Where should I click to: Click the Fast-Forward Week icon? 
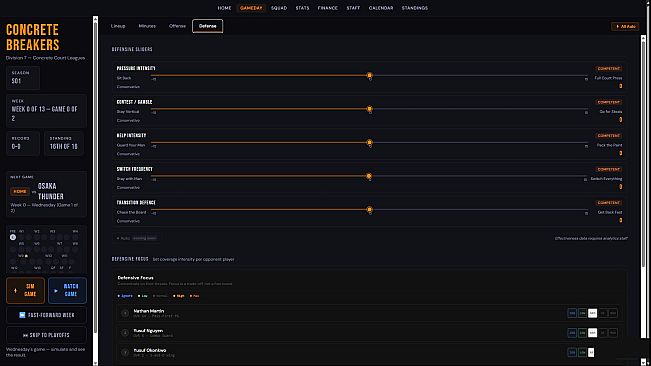pyautogui.click(x=22, y=315)
